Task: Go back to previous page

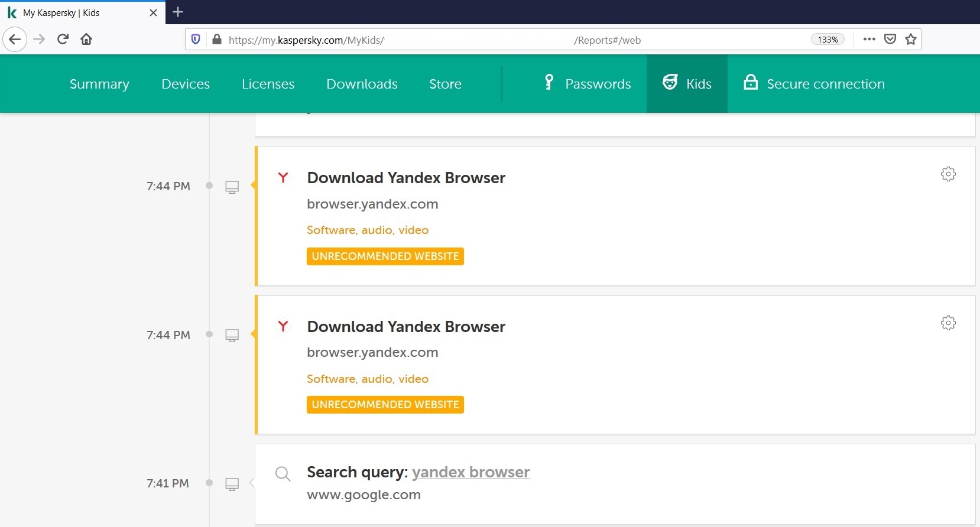Action: (x=15, y=40)
